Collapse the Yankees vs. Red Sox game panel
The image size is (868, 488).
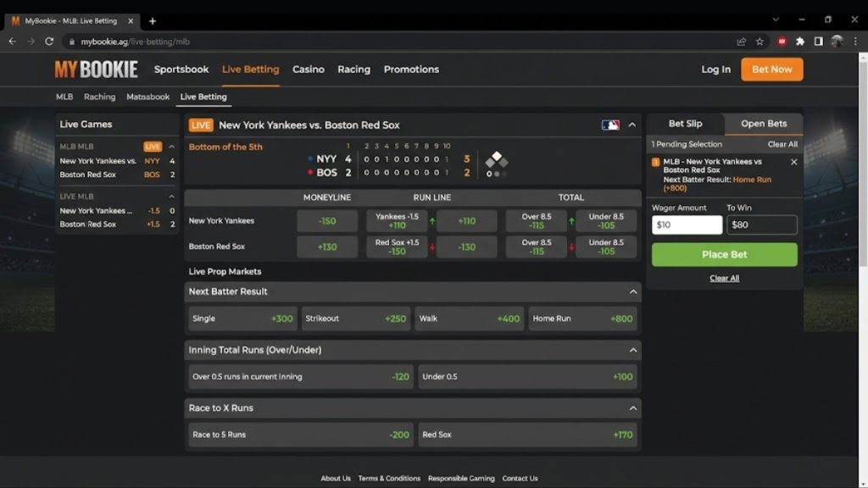pos(632,125)
